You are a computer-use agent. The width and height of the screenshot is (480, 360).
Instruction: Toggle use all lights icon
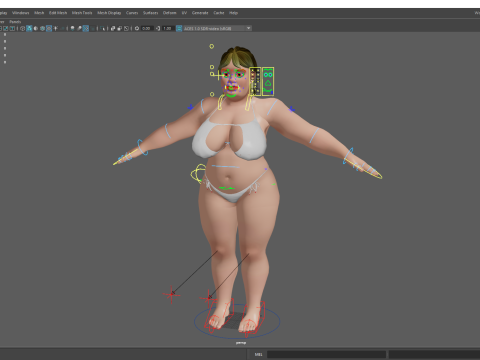(x=55, y=28)
